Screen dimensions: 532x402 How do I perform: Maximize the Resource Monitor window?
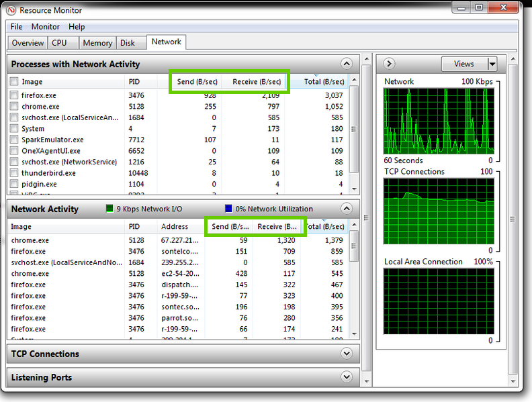click(x=479, y=7)
